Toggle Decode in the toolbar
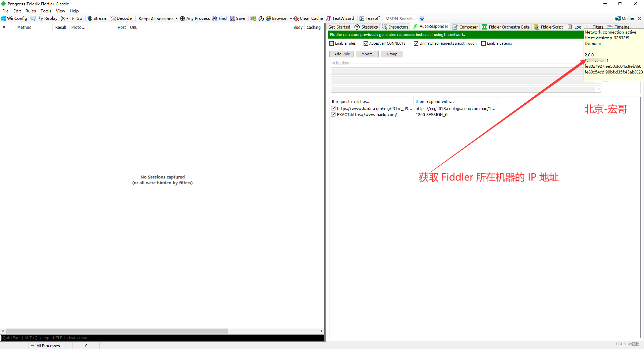This screenshot has height=349, width=644. pos(121,18)
